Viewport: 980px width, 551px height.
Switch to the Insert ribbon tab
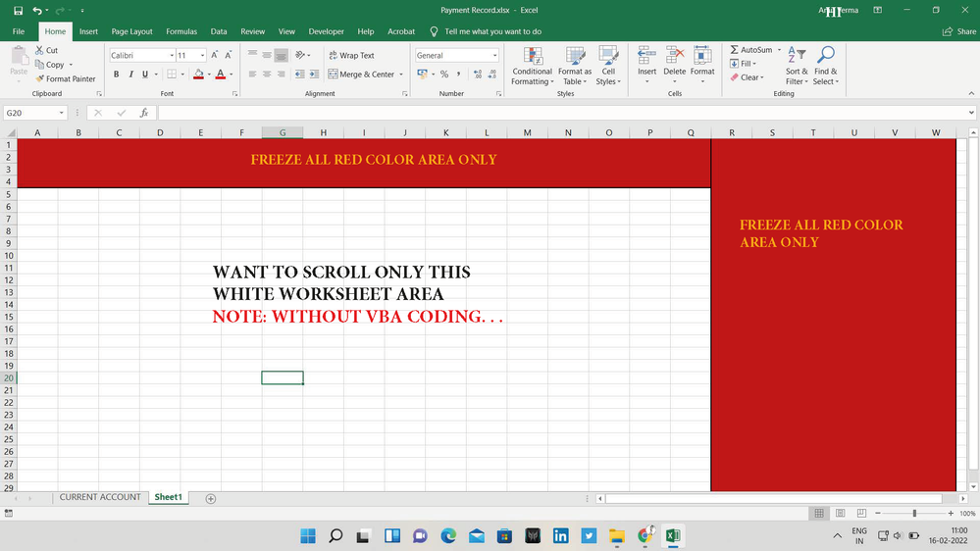[x=88, y=31]
